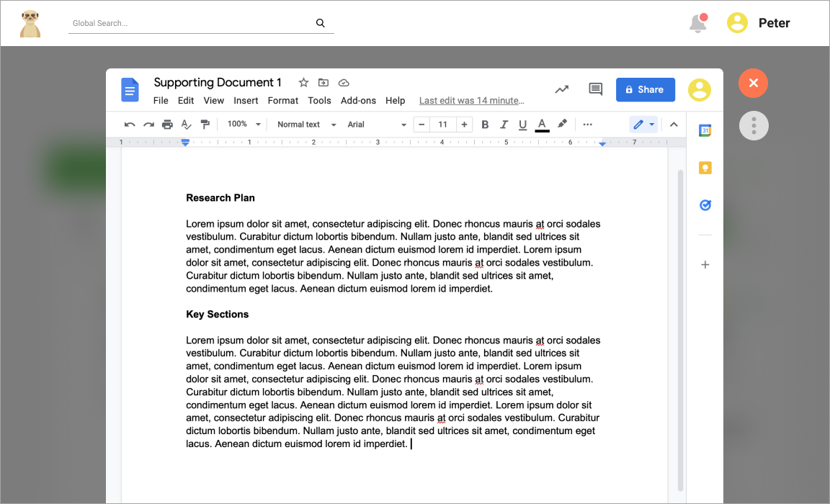Screen dimensions: 830x504
Task: Open the Format menu
Action: [x=283, y=101]
